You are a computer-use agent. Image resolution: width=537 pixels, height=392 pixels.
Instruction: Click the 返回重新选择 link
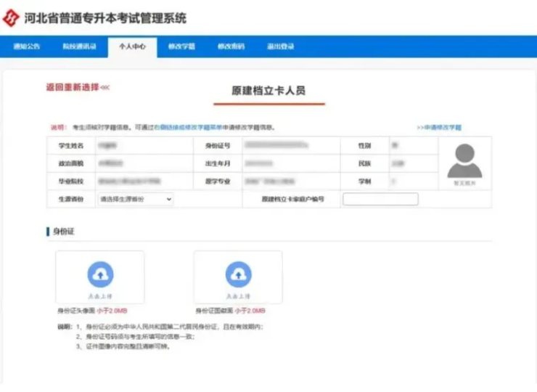click(77, 87)
